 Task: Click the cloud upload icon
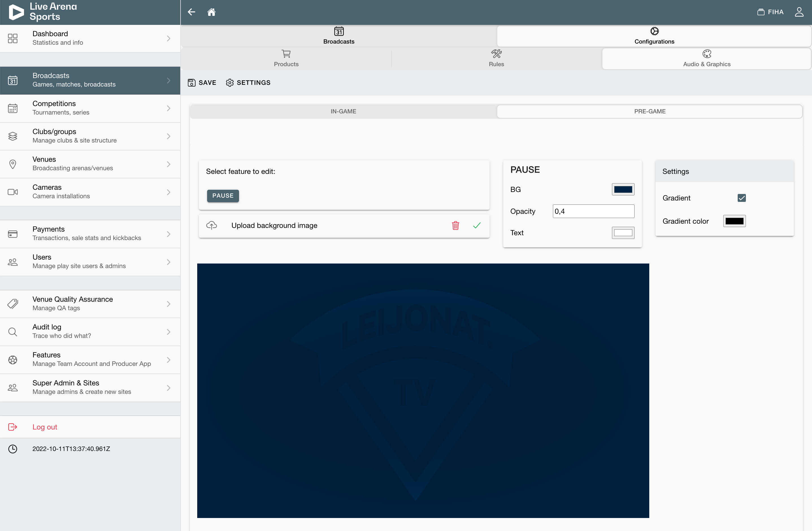click(x=212, y=225)
